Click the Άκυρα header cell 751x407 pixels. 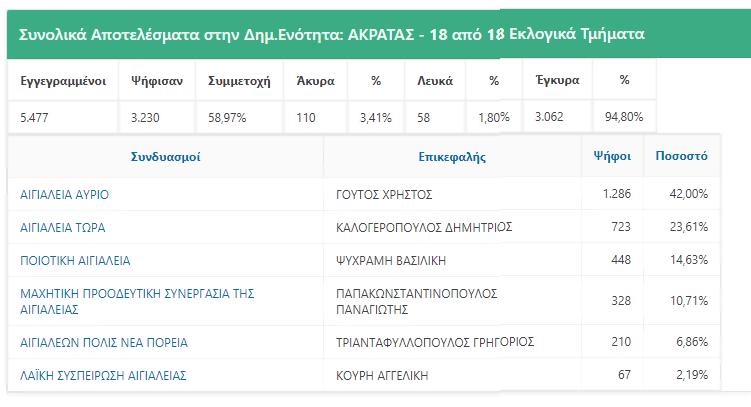315,80
